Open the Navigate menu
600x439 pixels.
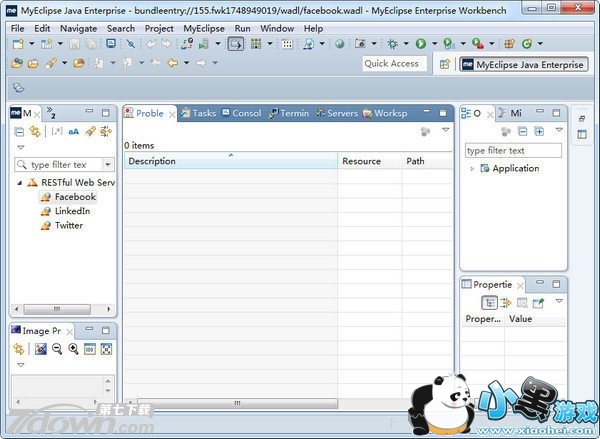click(78, 29)
